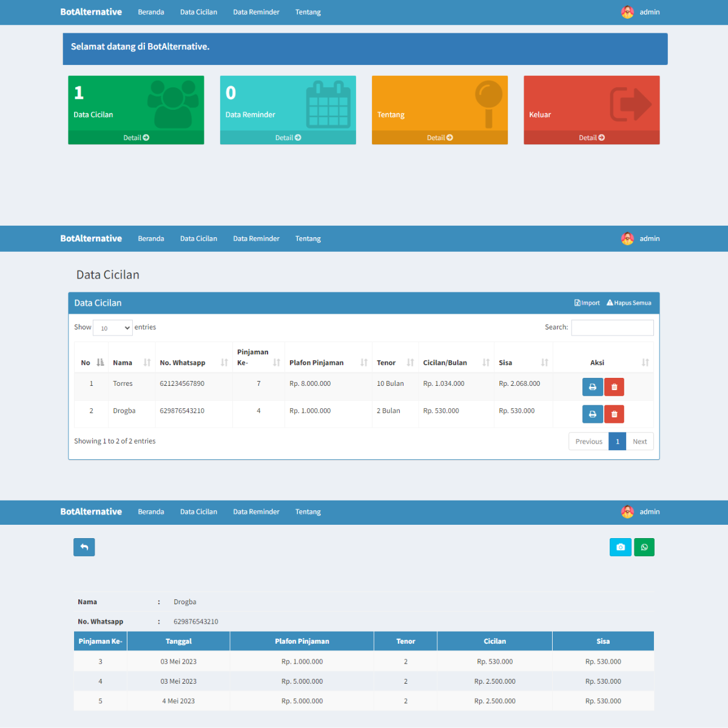Delete the Torres row with trash button

click(x=614, y=387)
